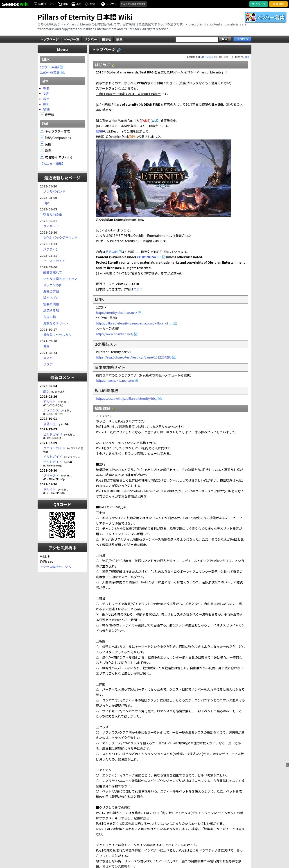Click the メンバー募集 banner
Image resolution: width=289 pixels, height=868 pixels.
(x=265, y=17)
